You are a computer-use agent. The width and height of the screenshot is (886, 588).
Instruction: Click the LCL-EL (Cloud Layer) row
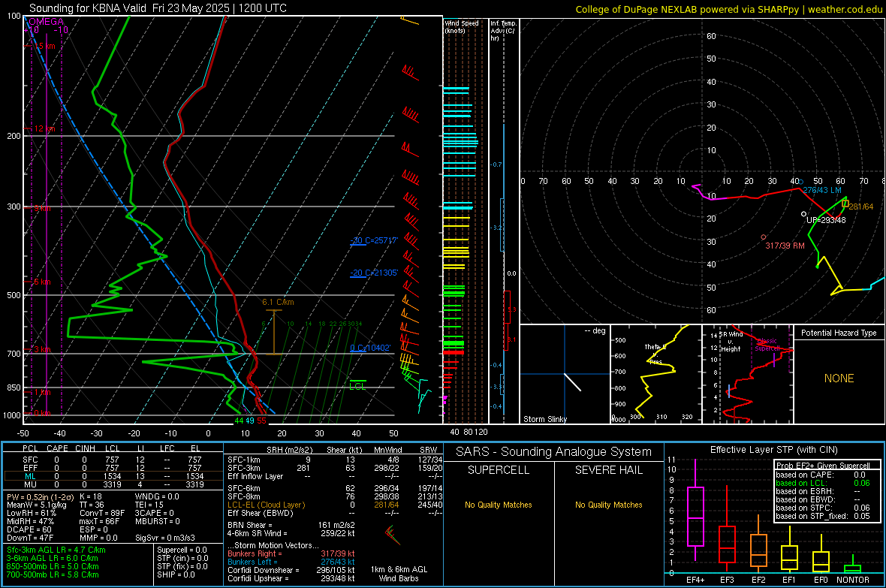pos(335,505)
